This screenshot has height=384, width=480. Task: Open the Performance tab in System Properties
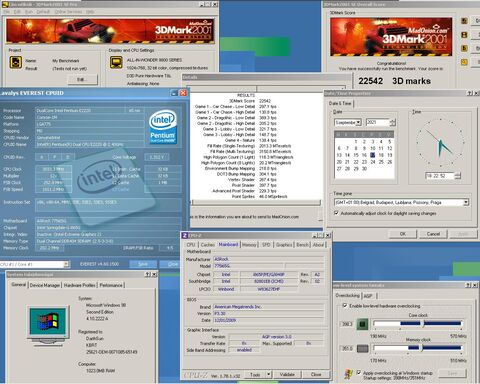click(111, 285)
